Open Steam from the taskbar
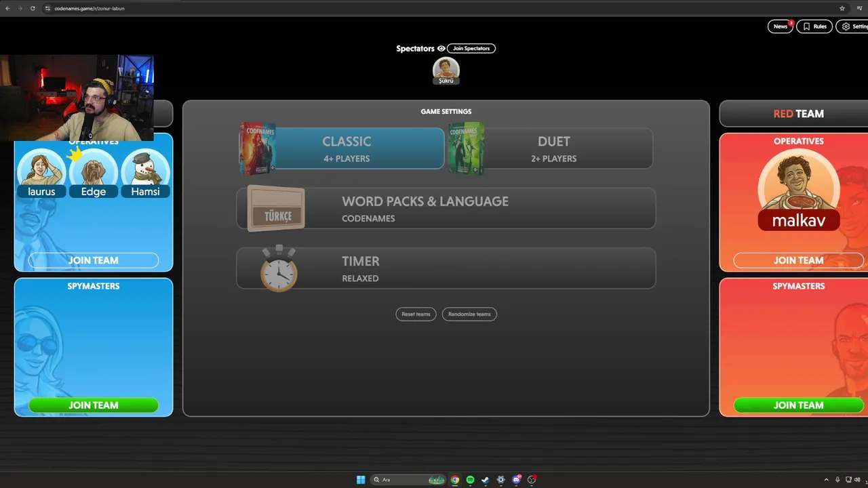The image size is (868, 488). point(486,480)
